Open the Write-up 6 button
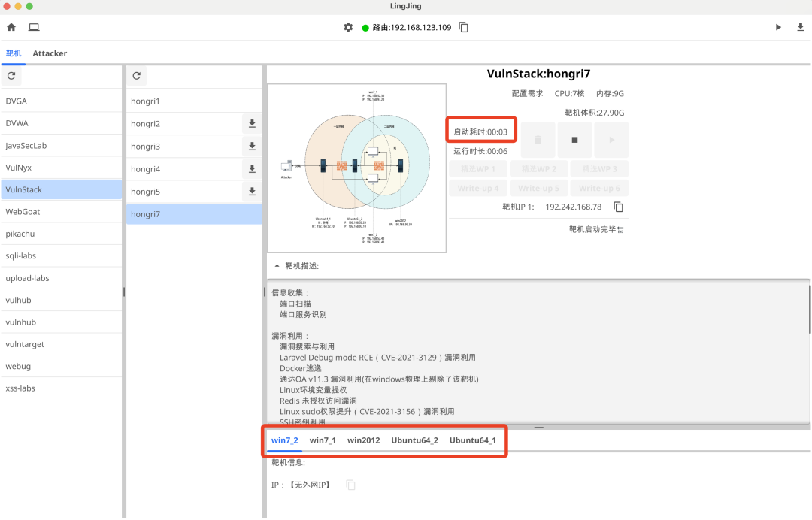The width and height of the screenshot is (812, 520). [600, 189]
